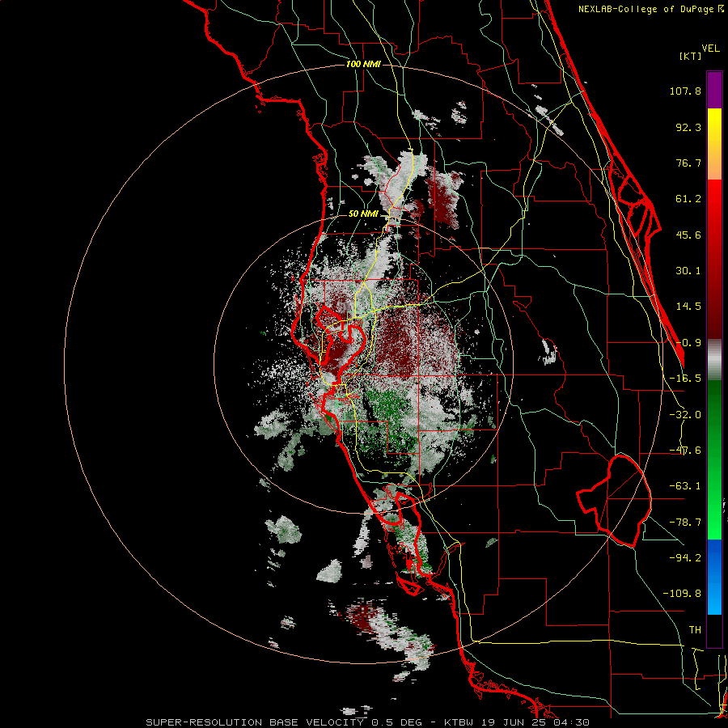This screenshot has height=728, width=728.
Task: Click the -78.7 velocity scale value
Action: pyautogui.click(x=685, y=523)
